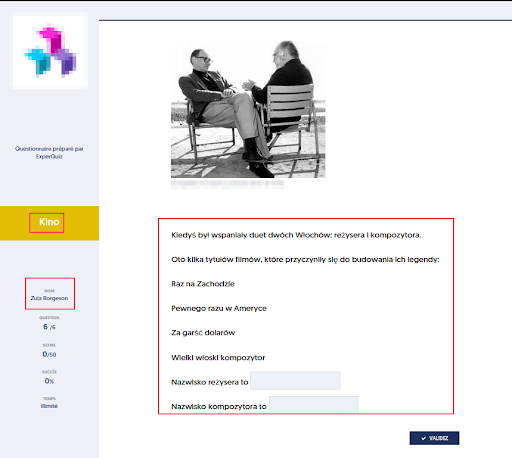Click the blurred caption under the photo
This screenshot has height=458, width=512.
point(227,184)
